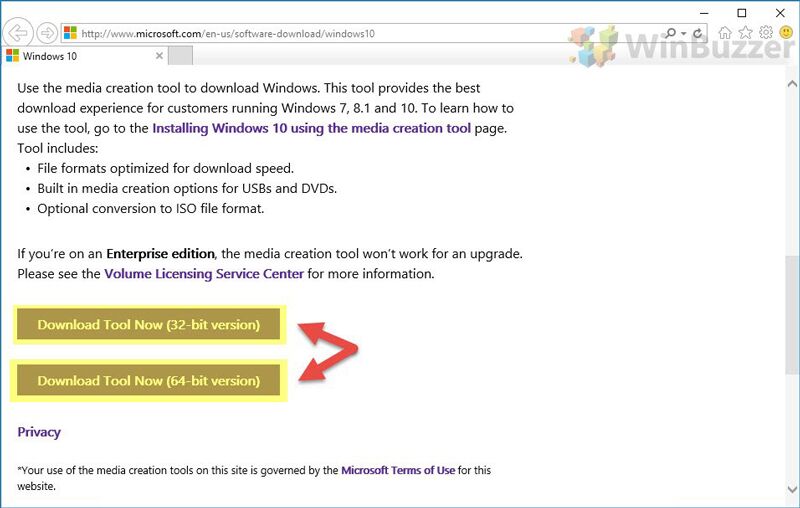Click Download Tool Now (64-bit version)
The image size is (800, 508).
click(x=148, y=380)
